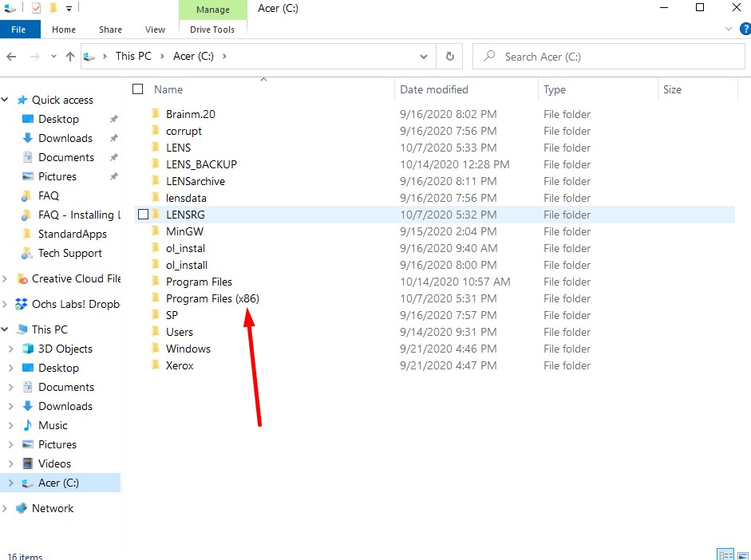Check the LENSRG folder checkbox

pyautogui.click(x=143, y=214)
